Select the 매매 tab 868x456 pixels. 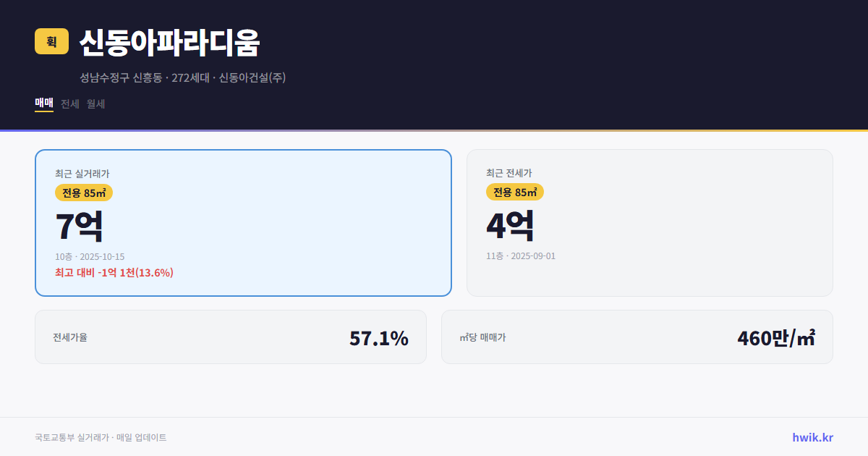[x=42, y=104]
